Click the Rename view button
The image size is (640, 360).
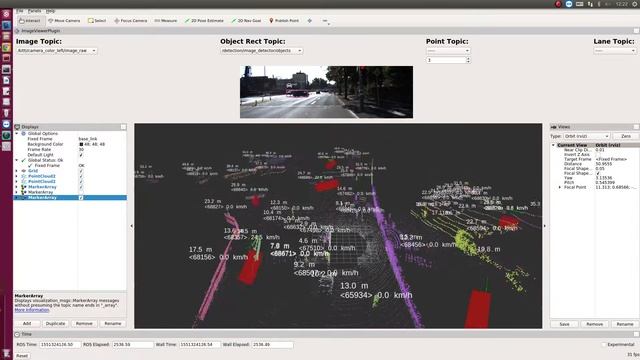(625, 324)
